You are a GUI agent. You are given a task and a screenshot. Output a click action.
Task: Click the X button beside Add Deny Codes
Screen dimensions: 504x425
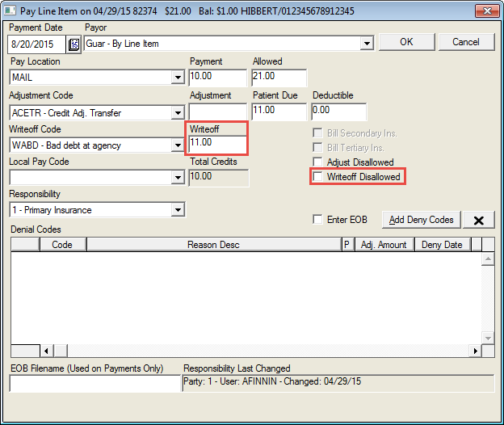[x=478, y=220]
